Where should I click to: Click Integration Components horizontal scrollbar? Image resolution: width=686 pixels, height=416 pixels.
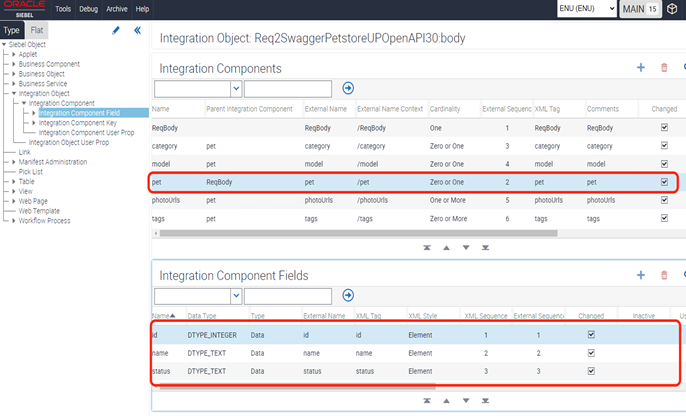coord(358,233)
